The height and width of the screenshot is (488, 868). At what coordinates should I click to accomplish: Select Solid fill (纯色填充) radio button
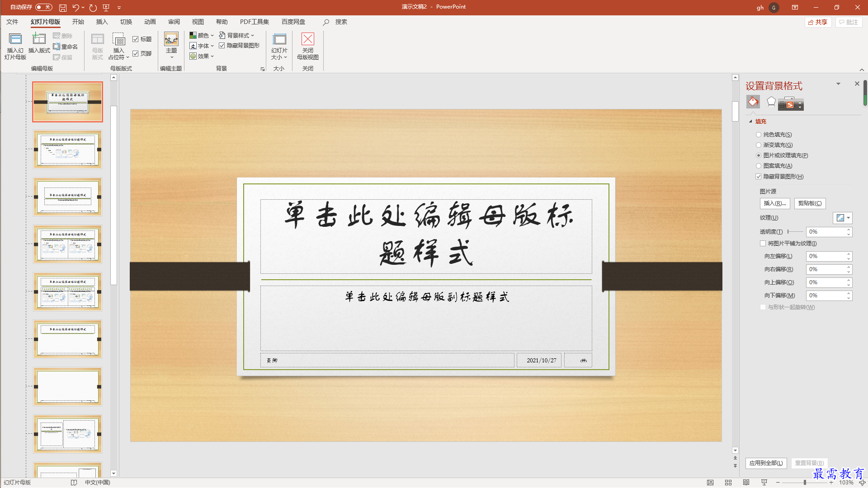click(x=759, y=135)
